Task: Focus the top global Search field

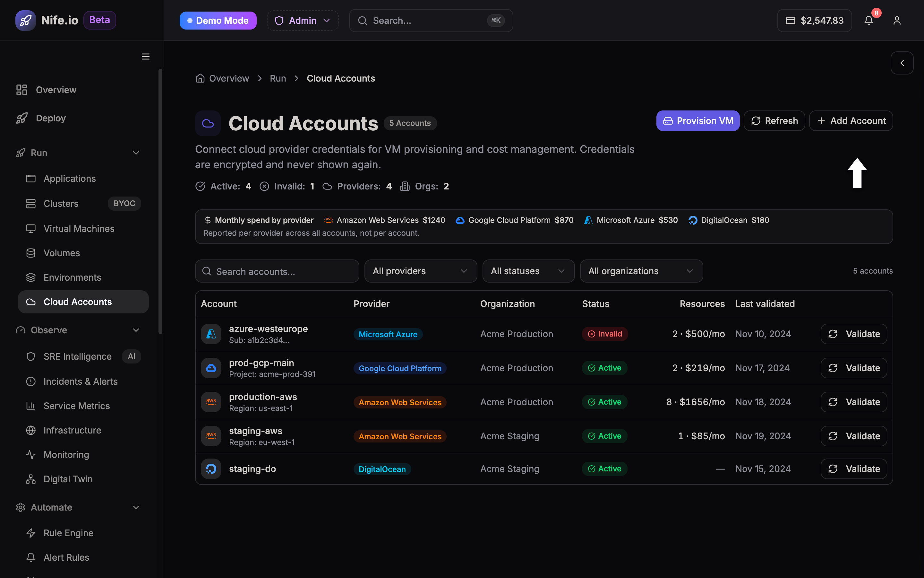Action: (431, 21)
